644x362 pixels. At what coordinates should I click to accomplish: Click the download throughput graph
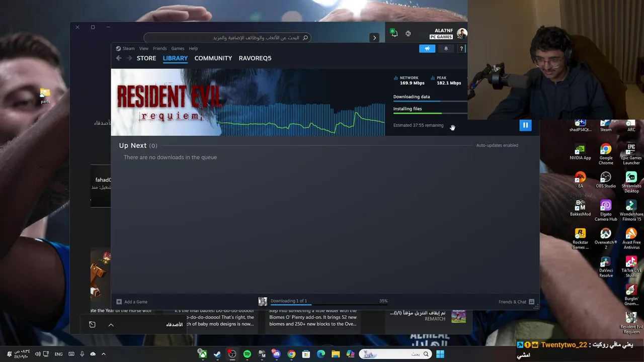(303, 120)
